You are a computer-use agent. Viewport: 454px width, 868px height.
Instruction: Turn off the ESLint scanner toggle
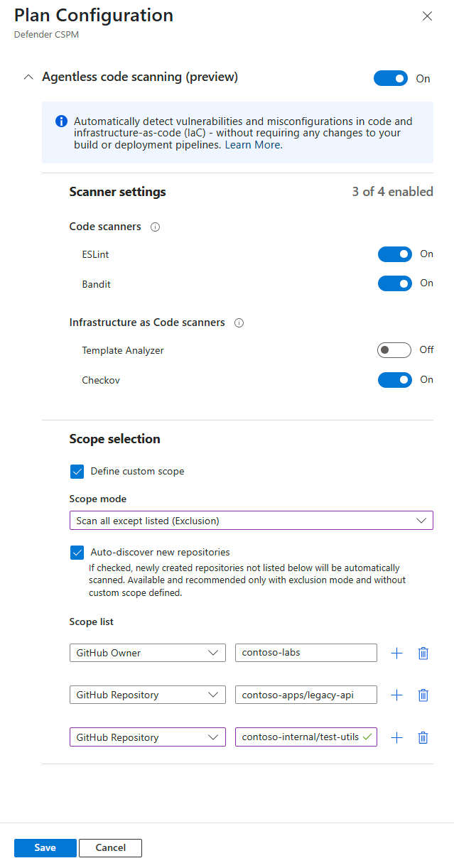point(394,254)
